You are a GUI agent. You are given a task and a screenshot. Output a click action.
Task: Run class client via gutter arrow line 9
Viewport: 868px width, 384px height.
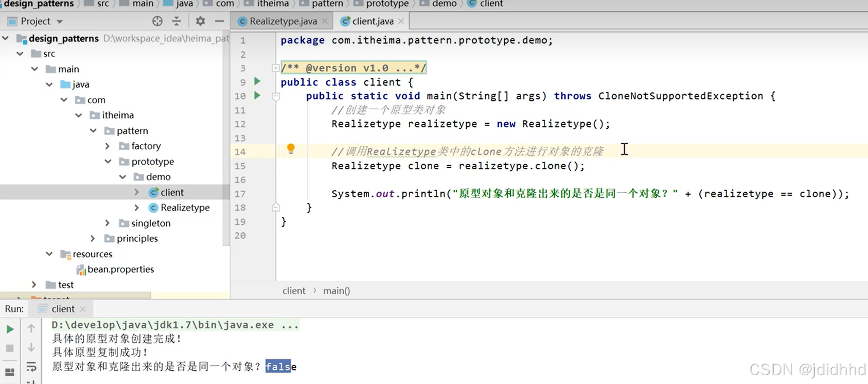coord(257,81)
